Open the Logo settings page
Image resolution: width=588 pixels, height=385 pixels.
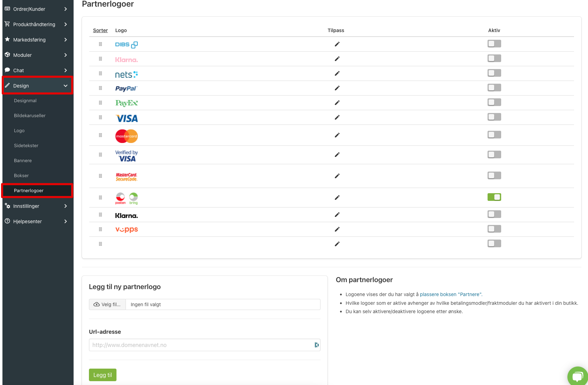tap(19, 131)
